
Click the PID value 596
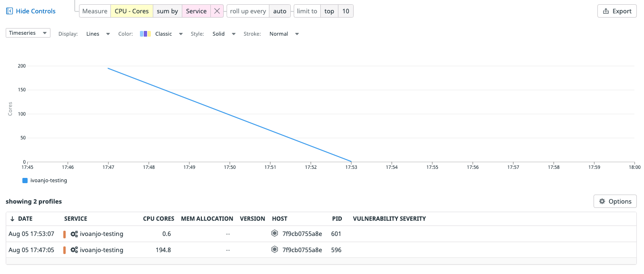point(337,250)
